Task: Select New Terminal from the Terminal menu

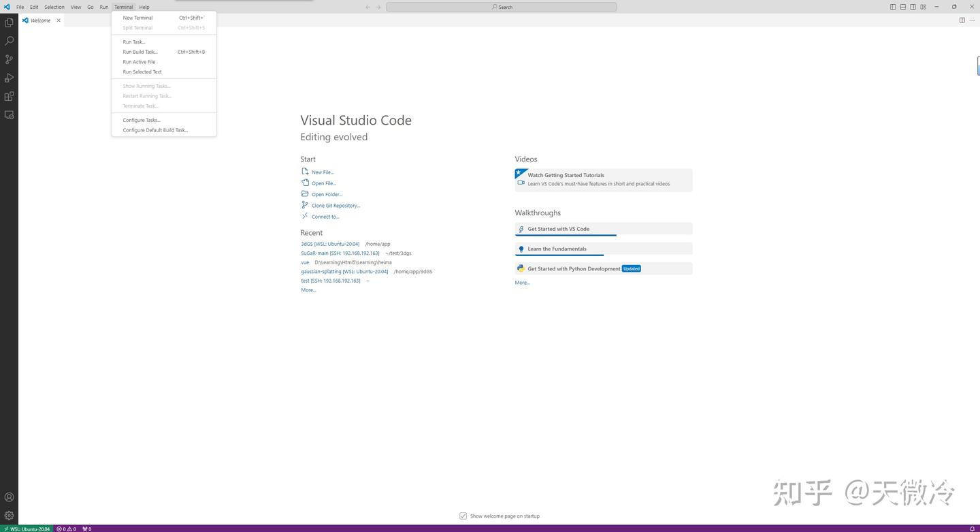Action: click(137, 17)
